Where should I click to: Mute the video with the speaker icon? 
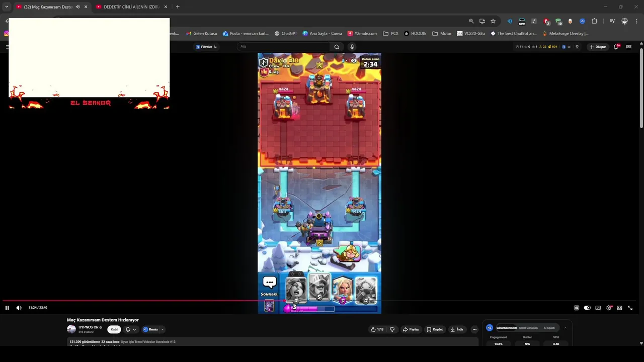19,308
